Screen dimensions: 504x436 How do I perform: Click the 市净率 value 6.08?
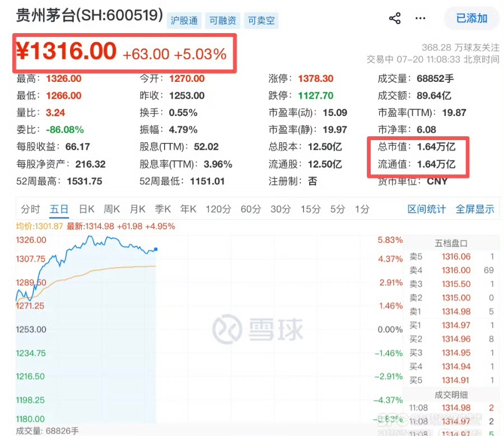pyautogui.click(x=427, y=129)
